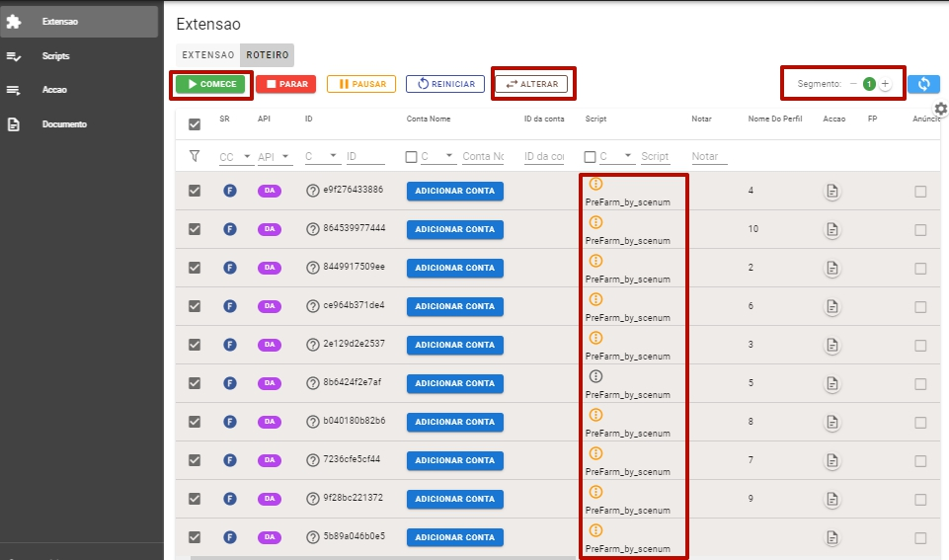This screenshot has width=949, height=560.
Task: Open Accao document icon for profile 5
Action: point(832,384)
